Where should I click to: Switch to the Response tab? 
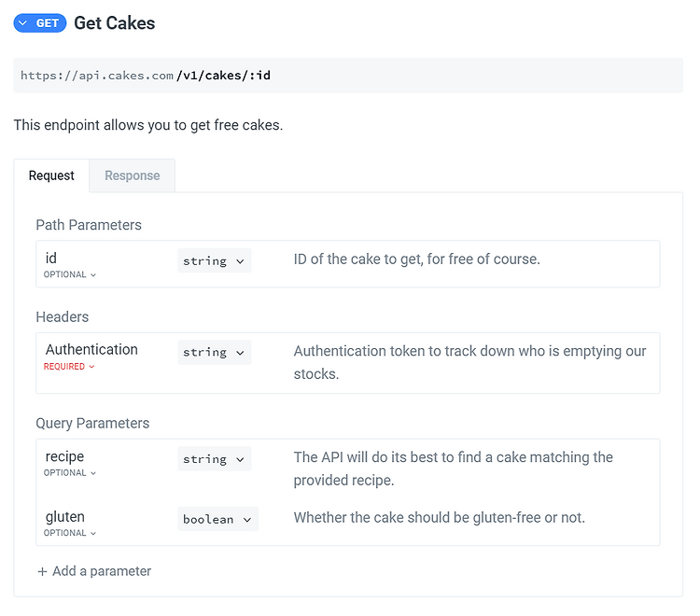click(x=133, y=175)
